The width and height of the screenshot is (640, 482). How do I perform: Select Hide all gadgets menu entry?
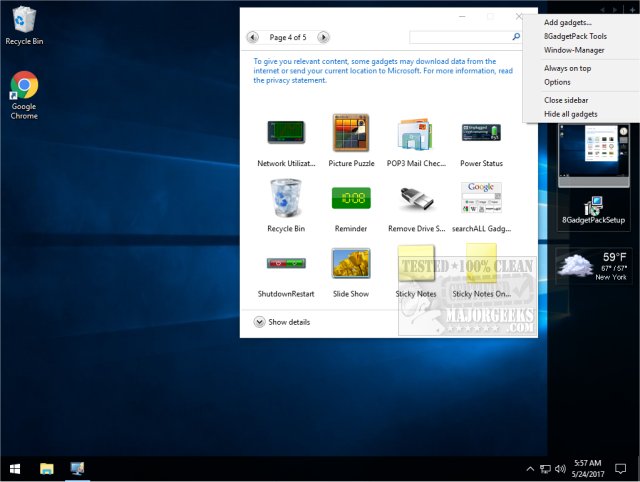570,114
